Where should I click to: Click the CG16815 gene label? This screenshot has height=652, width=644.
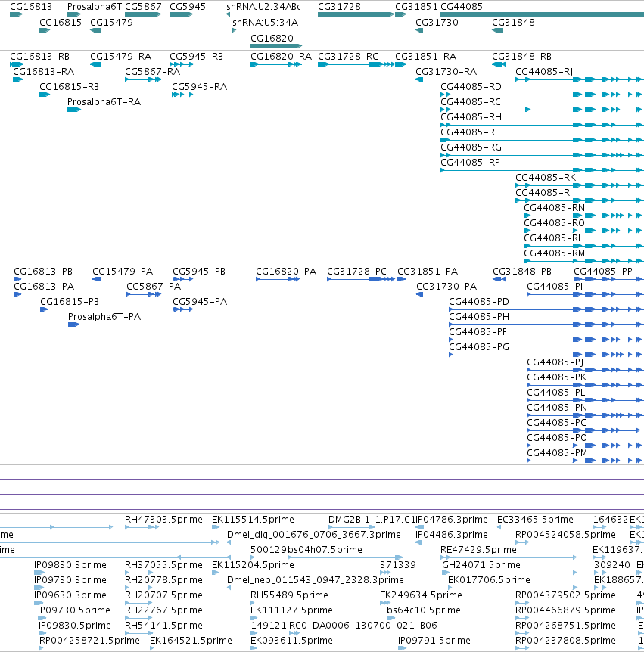coord(61,23)
